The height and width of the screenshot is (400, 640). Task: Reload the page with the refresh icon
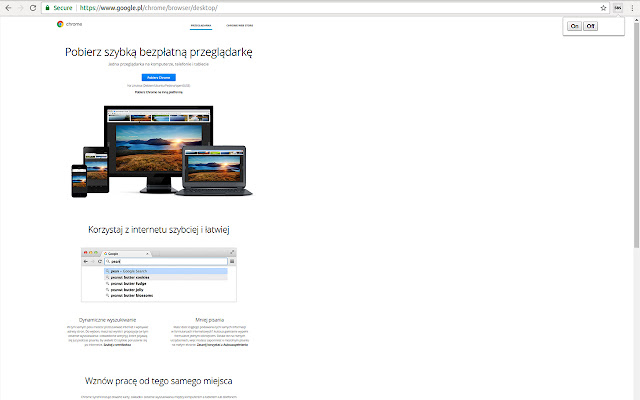point(33,8)
